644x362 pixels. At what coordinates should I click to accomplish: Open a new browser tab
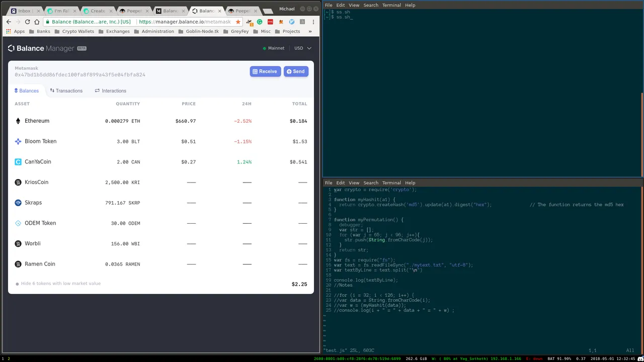267,11
